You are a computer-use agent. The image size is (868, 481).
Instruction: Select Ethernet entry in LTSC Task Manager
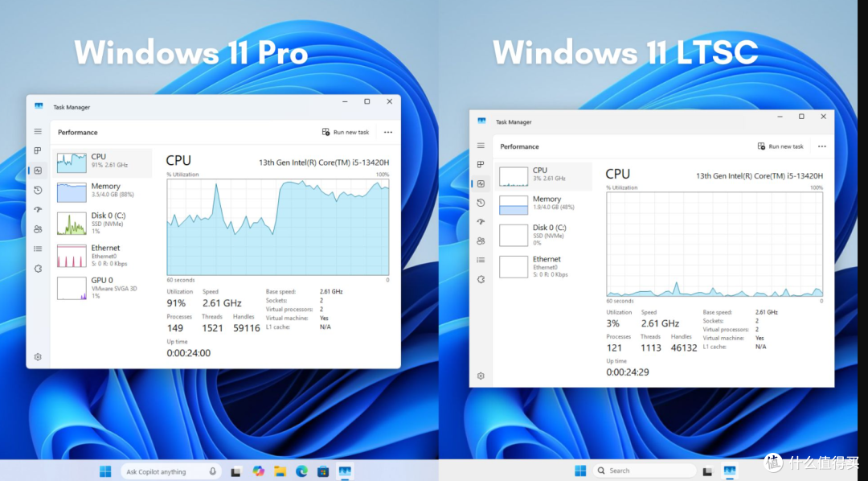pyautogui.click(x=543, y=266)
